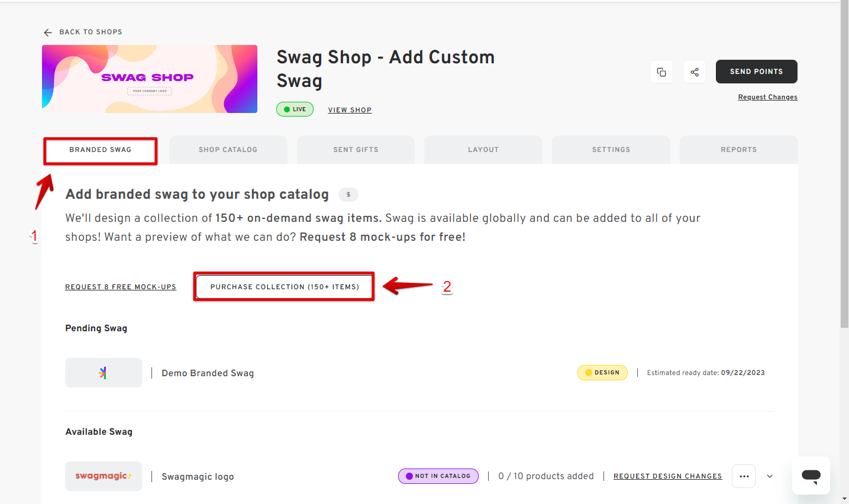Click the Swag Shop banner thumbnail
The height and width of the screenshot is (504, 849).
tap(149, 78)
